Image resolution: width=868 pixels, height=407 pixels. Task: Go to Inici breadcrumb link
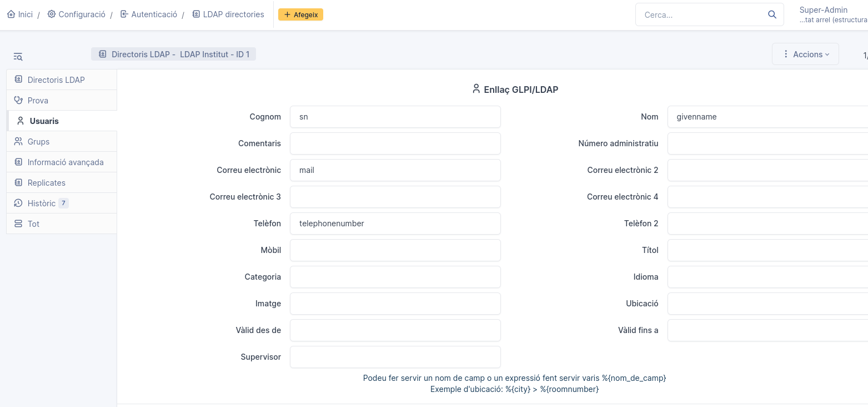click(x=20, y=14)
